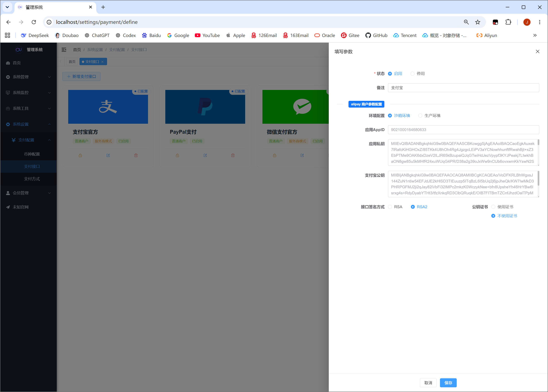
Task: Switch to the 首页 page tab
Action: 72,62
